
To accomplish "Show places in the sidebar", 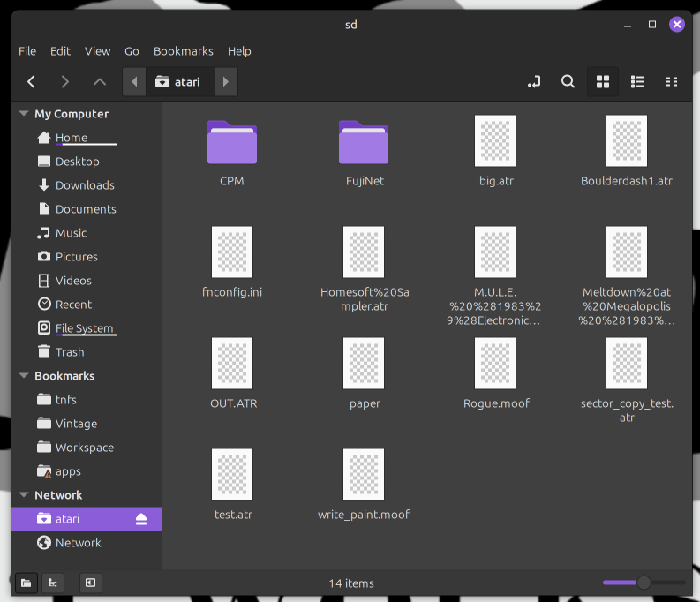I will (x=26, y=583).
